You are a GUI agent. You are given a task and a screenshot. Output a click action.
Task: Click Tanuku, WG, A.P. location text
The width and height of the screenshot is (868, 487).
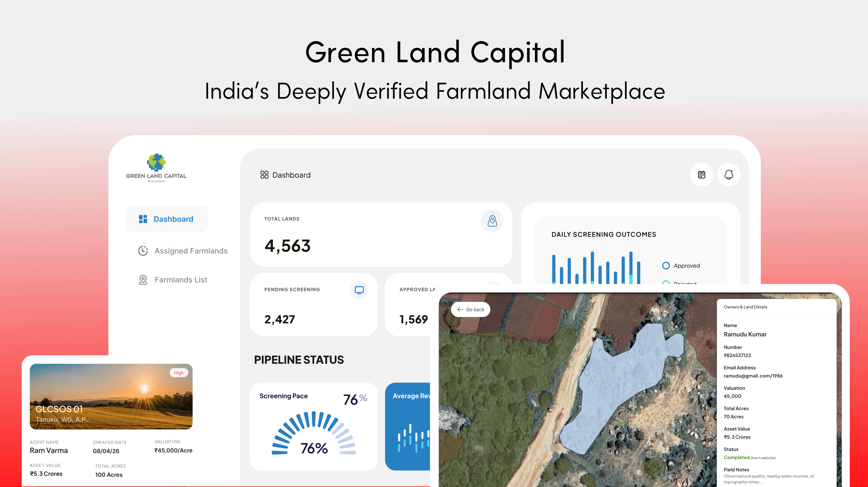(x=61, y=419)
